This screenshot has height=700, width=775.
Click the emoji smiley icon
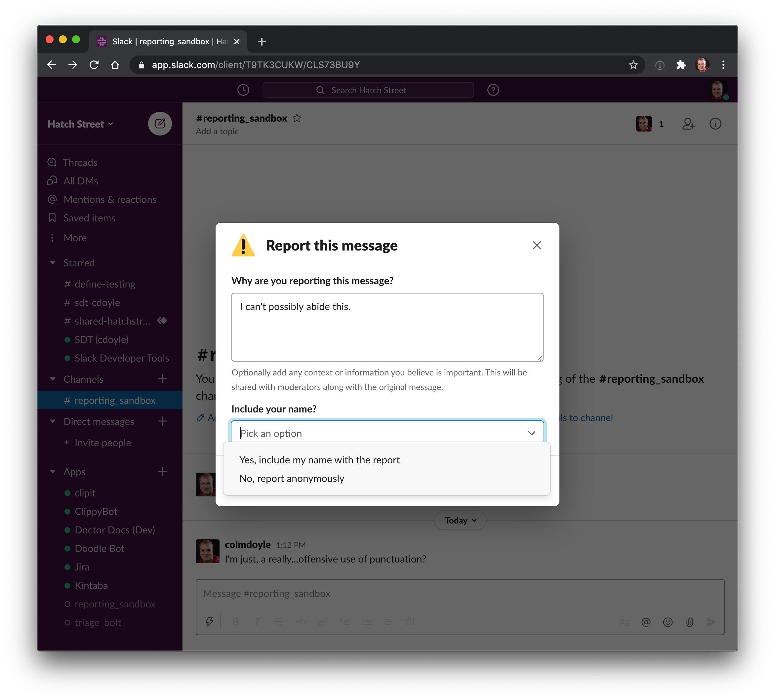coord(668,622)
